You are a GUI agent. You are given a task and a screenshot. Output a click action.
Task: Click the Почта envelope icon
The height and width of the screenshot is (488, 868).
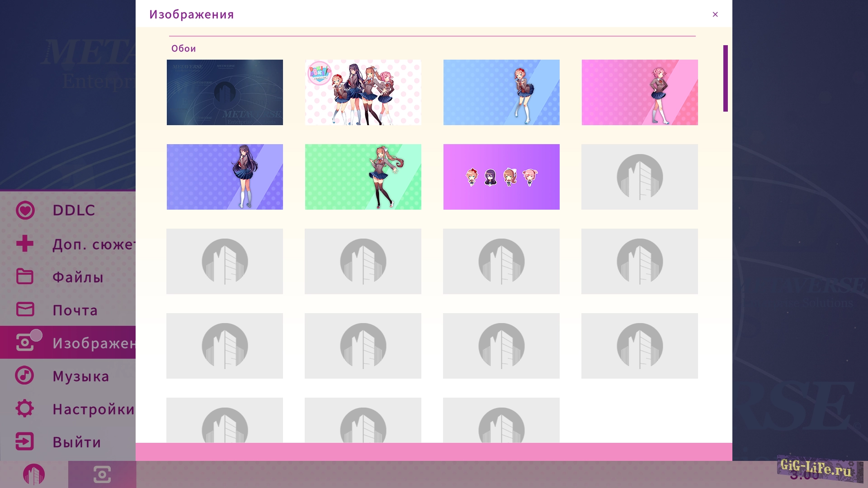[x=25, y=310]
